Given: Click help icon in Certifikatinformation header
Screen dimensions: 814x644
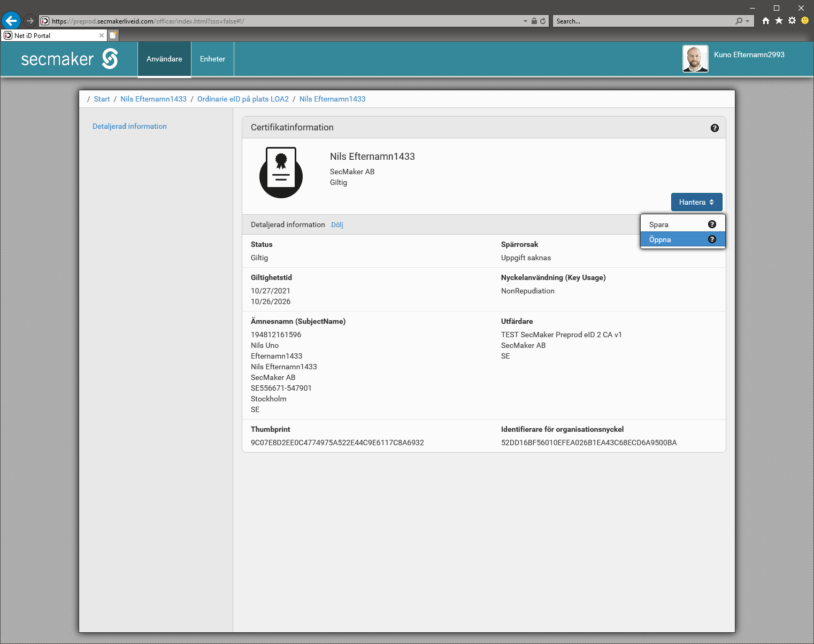Looking at the screenshot, I should point(715,128).
